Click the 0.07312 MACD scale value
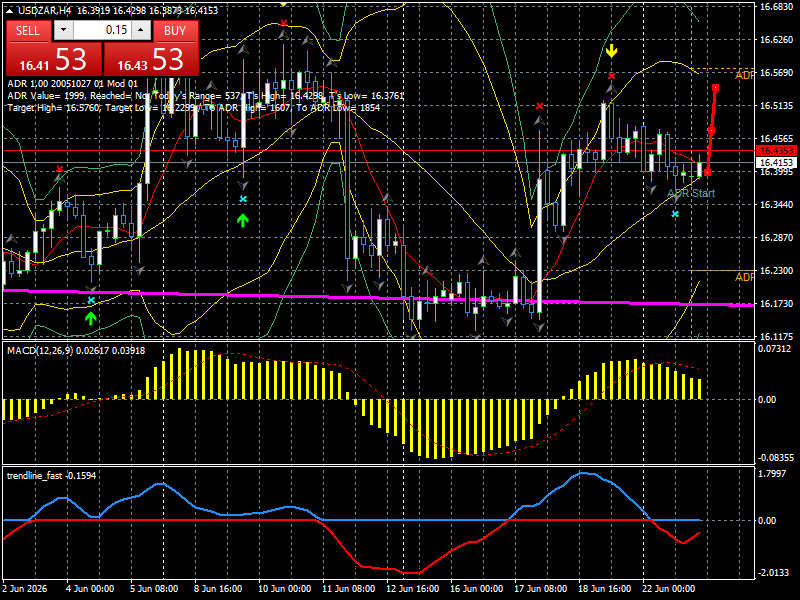The width and height of the screenshot is (800, 600). tap(774, 349)
